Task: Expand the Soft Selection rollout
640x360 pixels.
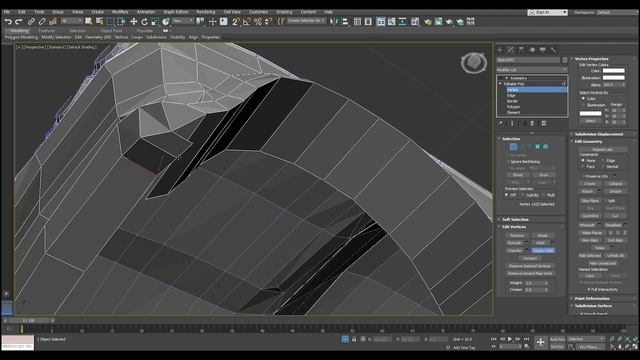Action: pos(515,219)
